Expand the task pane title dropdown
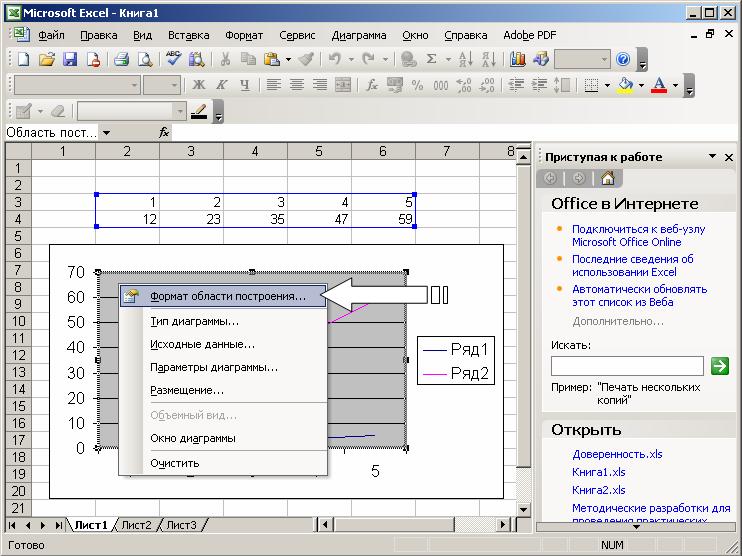This screenshot has height=556, width=742. (x=712, y=157)
